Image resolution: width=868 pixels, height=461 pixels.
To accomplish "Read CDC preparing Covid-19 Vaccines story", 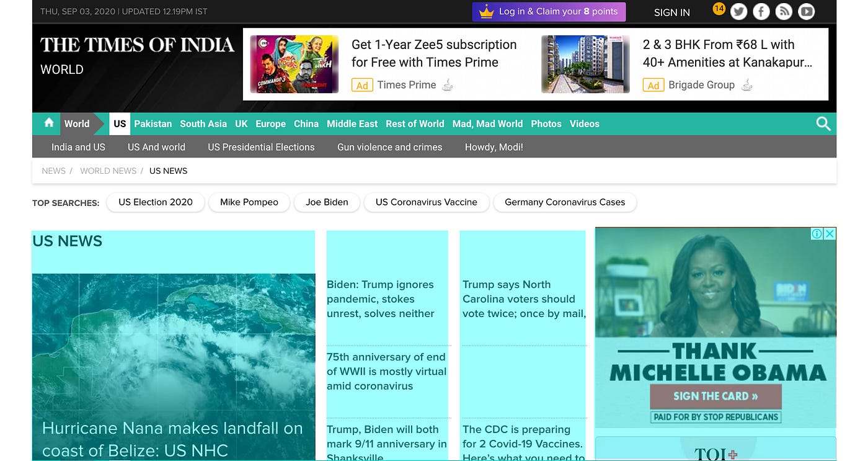I will (x=523, y=443).
